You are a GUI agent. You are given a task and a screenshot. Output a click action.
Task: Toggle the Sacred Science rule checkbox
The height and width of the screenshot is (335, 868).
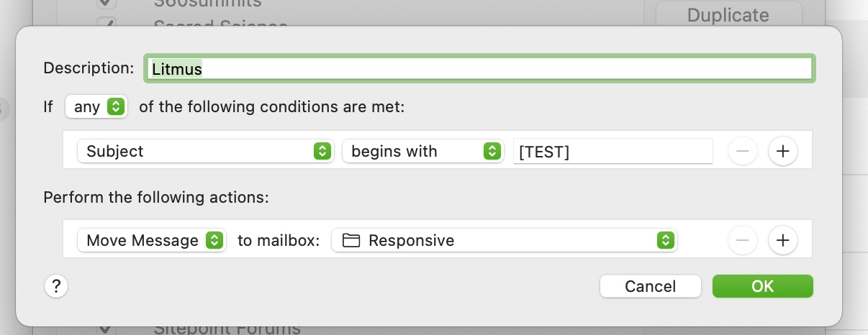pyautogui.click(x=106, y=24)
